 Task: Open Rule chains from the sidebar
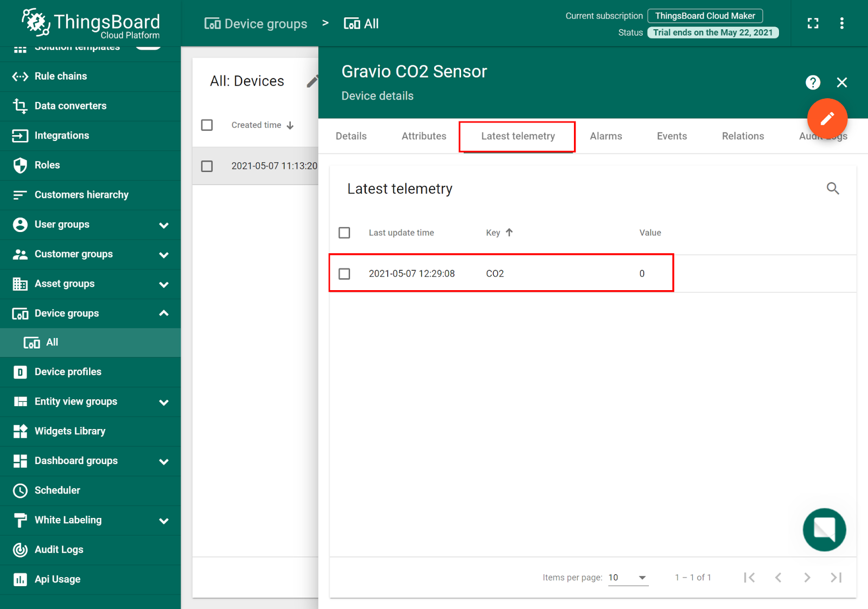[x=61, y=76]
